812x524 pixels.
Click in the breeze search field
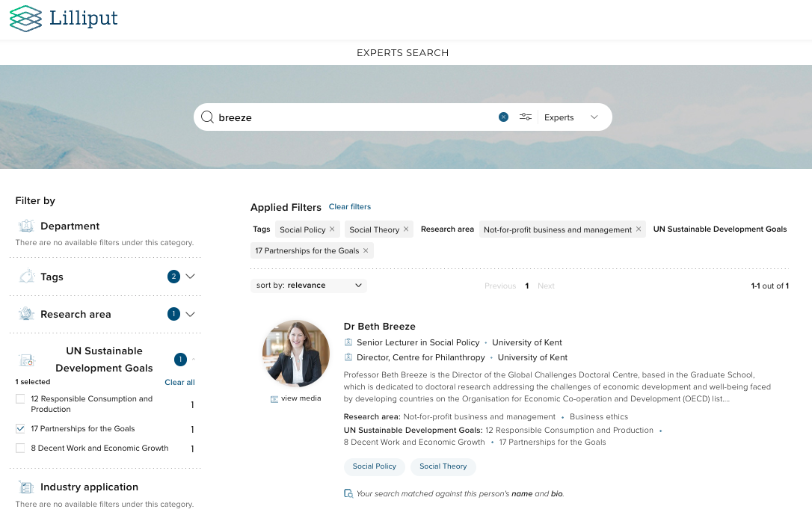pos(354,117)
